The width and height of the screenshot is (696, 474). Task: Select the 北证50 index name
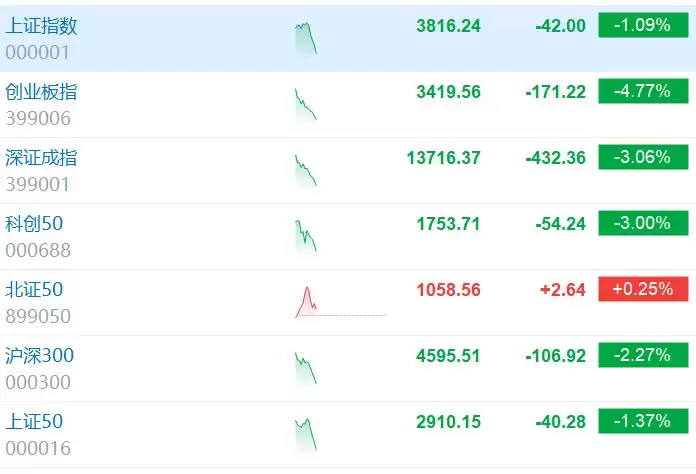pos(34,289)
